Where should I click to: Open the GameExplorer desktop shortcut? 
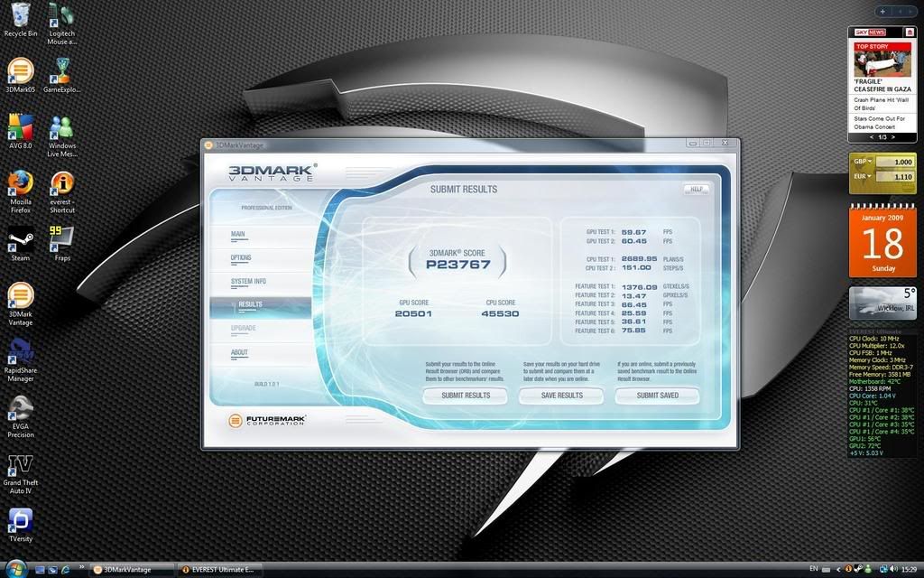click(61, 76)
